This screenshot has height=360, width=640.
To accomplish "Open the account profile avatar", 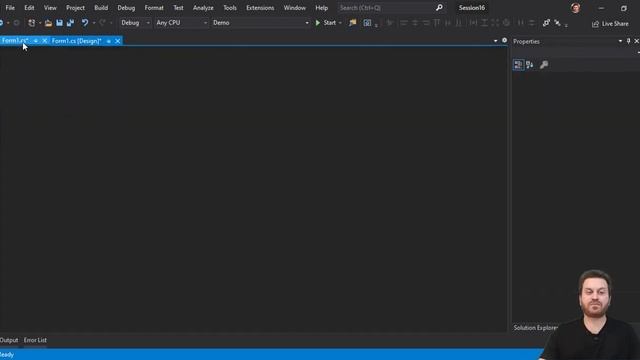I will click(576, 8).
